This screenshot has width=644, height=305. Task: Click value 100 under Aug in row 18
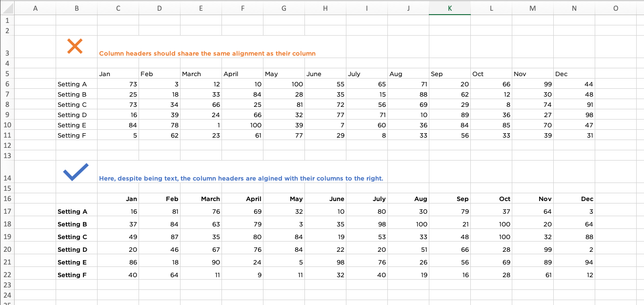click(422, 224)
